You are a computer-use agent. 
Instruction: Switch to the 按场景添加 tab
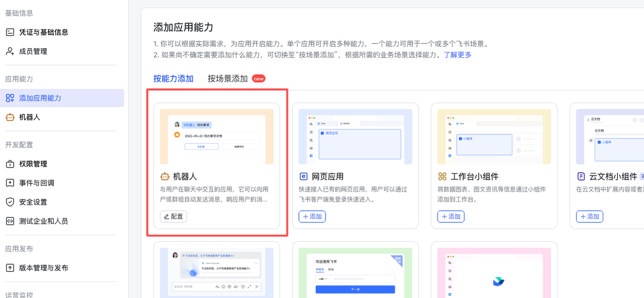pyautogui.click(x=228, y=79)
